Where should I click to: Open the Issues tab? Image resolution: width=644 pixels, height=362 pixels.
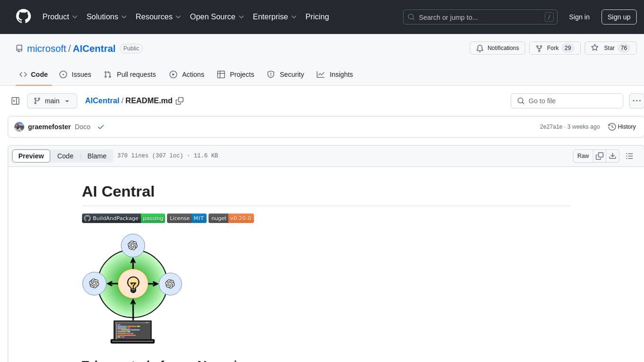point(75,74)
